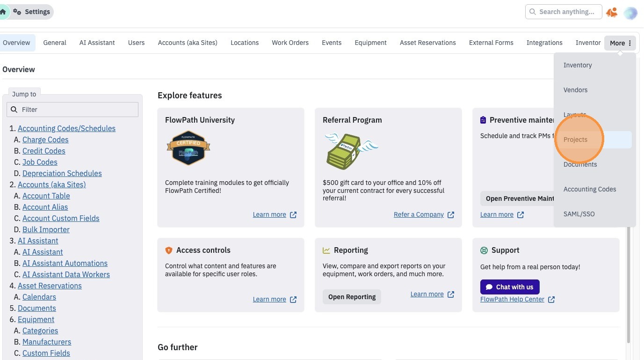Jump to Account Custom Fields in the sidebar
The height and width of the screenshot is (360, 644).
61,218
